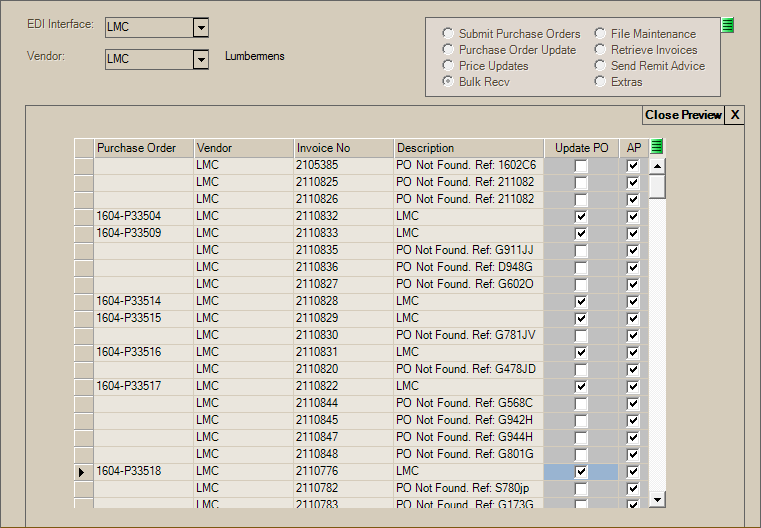
Task: Click description 'PO Not Found. Ref: G602O'
Action: [468, 284]
